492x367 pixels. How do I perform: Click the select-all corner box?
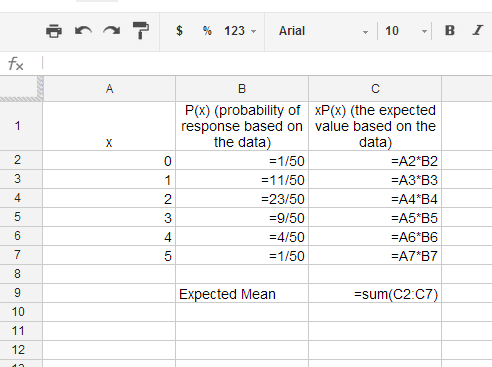[21, 89]
